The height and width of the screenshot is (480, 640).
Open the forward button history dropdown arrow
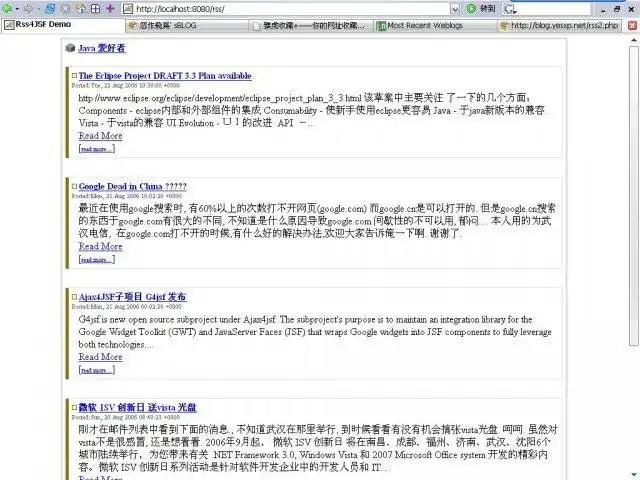(38, 9)
